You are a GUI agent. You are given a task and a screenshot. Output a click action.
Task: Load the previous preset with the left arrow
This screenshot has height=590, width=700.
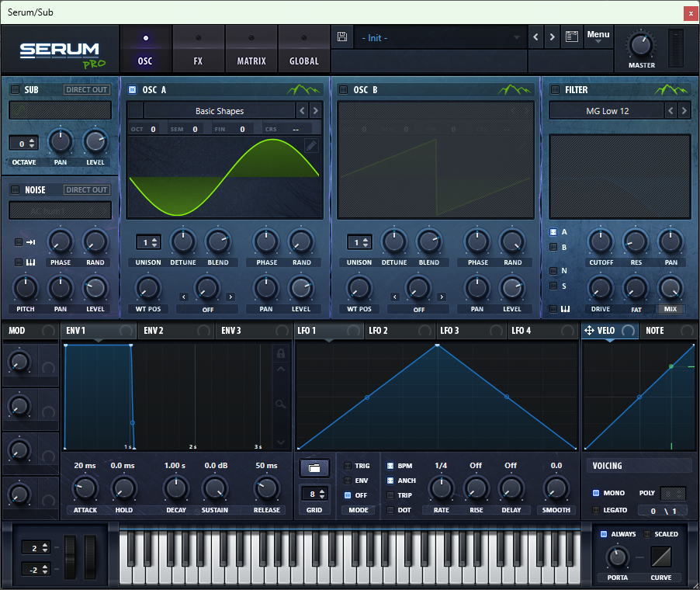pos(535,37)
